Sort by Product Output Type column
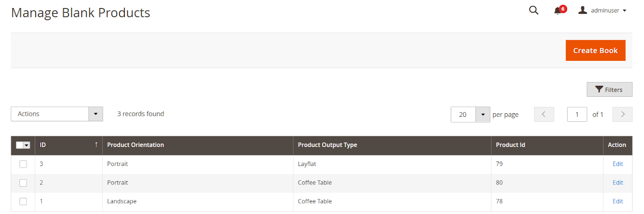Image resolution: width=644 pixels, height=214 pixels. tap(327, 145)
